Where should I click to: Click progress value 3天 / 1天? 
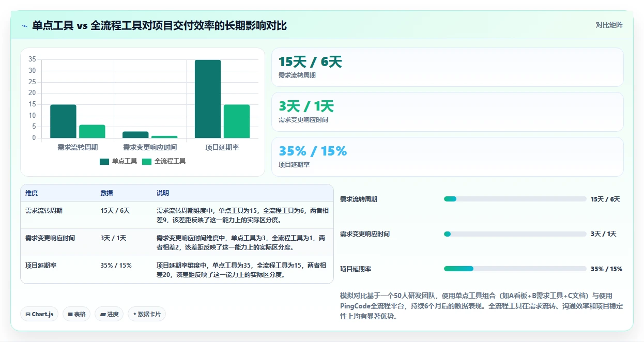tap(604, 234)
